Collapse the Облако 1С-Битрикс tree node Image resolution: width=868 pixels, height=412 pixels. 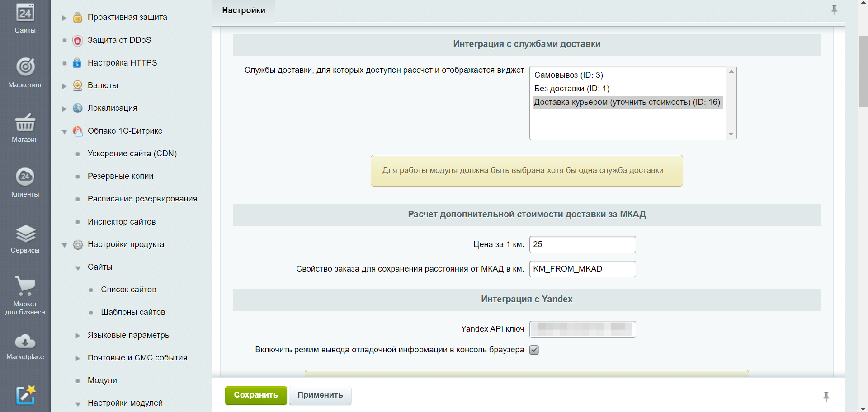pos(64,131)
